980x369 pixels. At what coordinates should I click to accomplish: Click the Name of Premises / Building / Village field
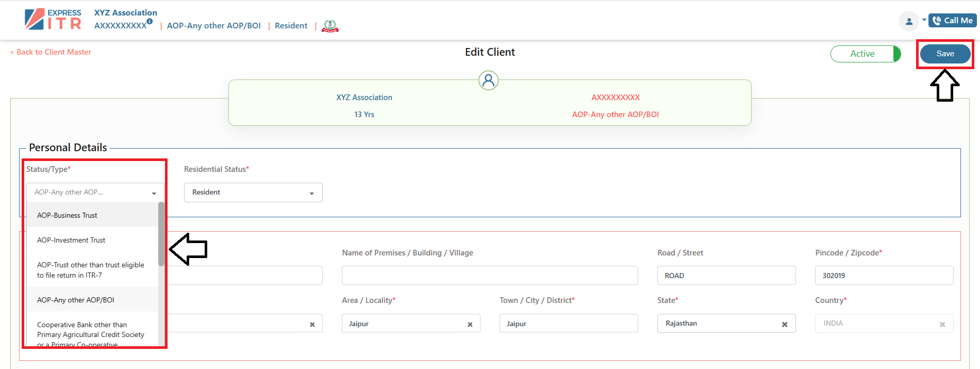pos(490,276)
